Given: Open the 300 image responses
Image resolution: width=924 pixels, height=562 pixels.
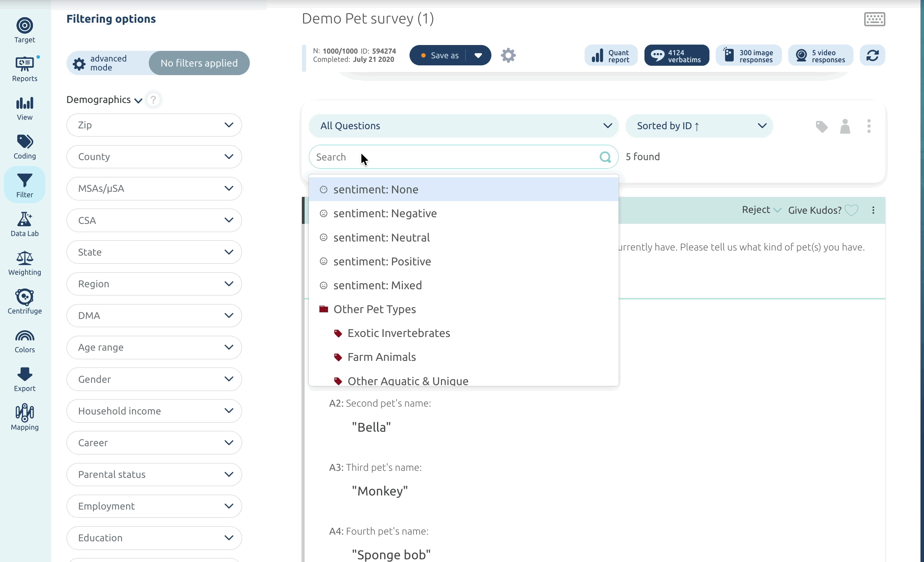Looking at the screenshot, I should [x=749, y=55].
